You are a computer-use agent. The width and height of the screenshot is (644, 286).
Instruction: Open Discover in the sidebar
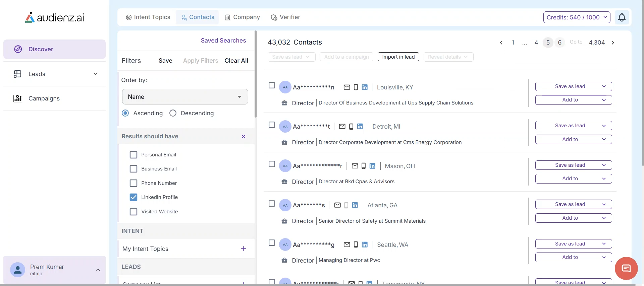54,49
